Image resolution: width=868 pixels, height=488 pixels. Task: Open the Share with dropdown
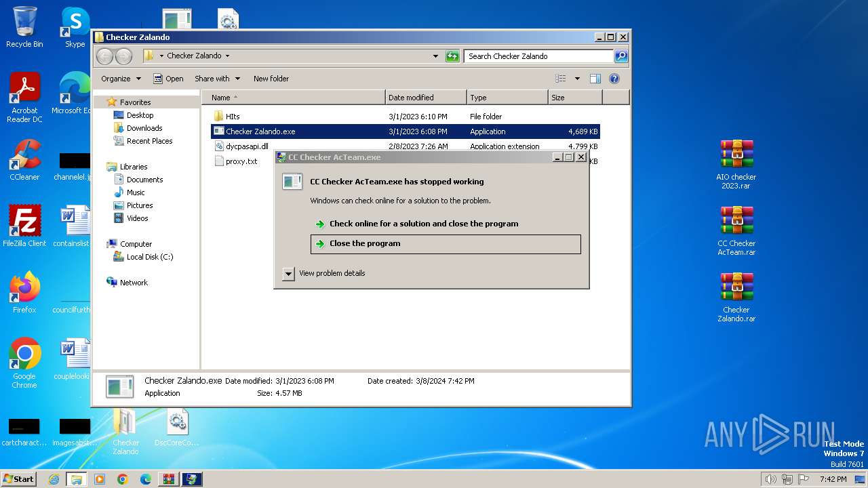pos(217,79)
